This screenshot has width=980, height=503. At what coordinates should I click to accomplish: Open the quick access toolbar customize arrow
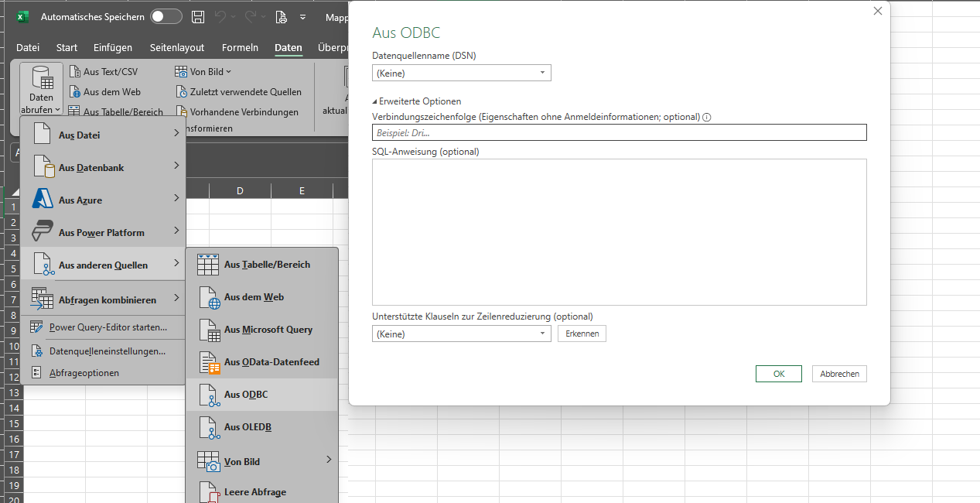302,17
